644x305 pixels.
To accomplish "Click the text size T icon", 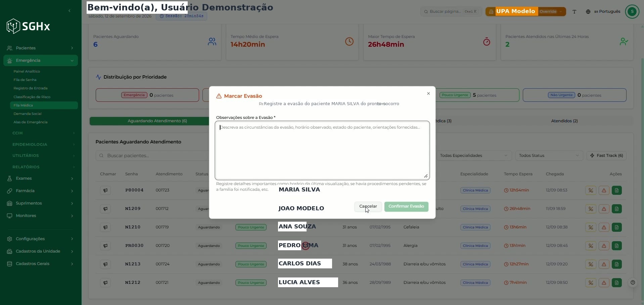I will [574, 11].
